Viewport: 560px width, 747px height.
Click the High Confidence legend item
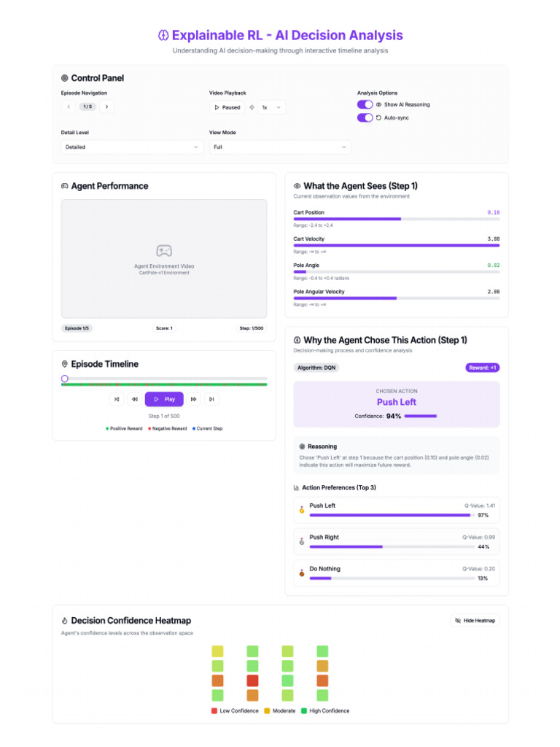tap(325, 711)
